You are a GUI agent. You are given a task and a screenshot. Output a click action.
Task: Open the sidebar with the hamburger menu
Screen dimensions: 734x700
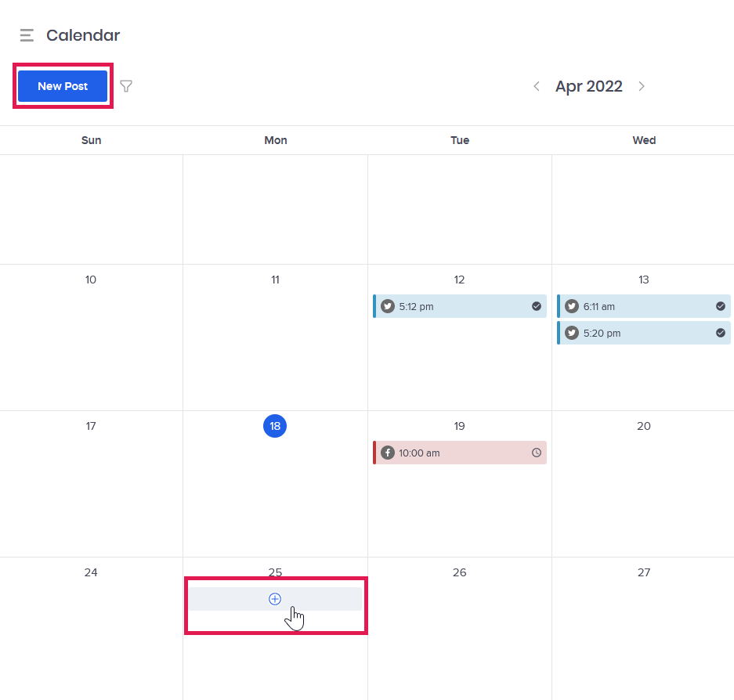pyautogui.click(x=26, y=35)
